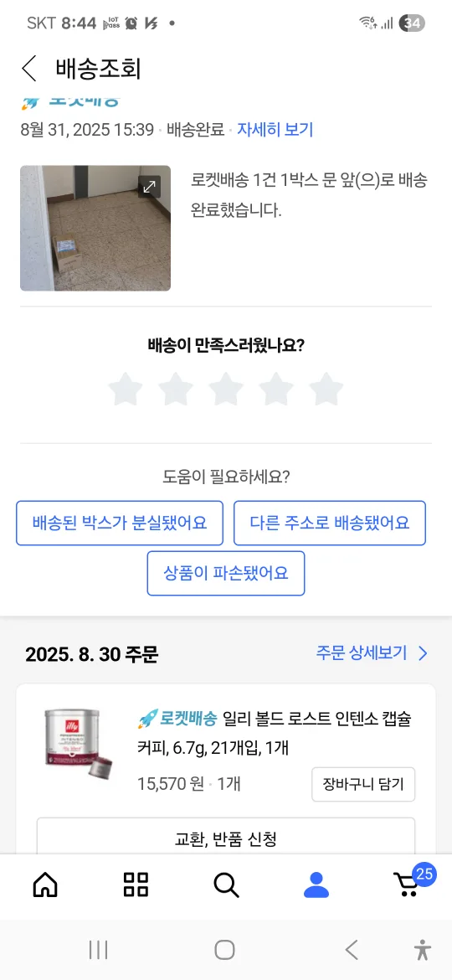Open the Home tab icon
This screenshot has height=980, width=452.
pyautogui.click(x=45, y=885)
